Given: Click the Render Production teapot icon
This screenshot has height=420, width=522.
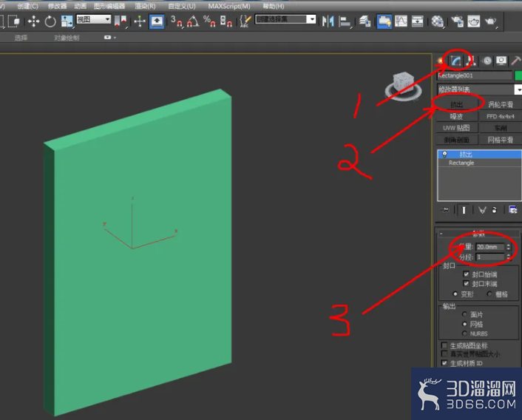Looking at the screenshot, I should [491, 21].
